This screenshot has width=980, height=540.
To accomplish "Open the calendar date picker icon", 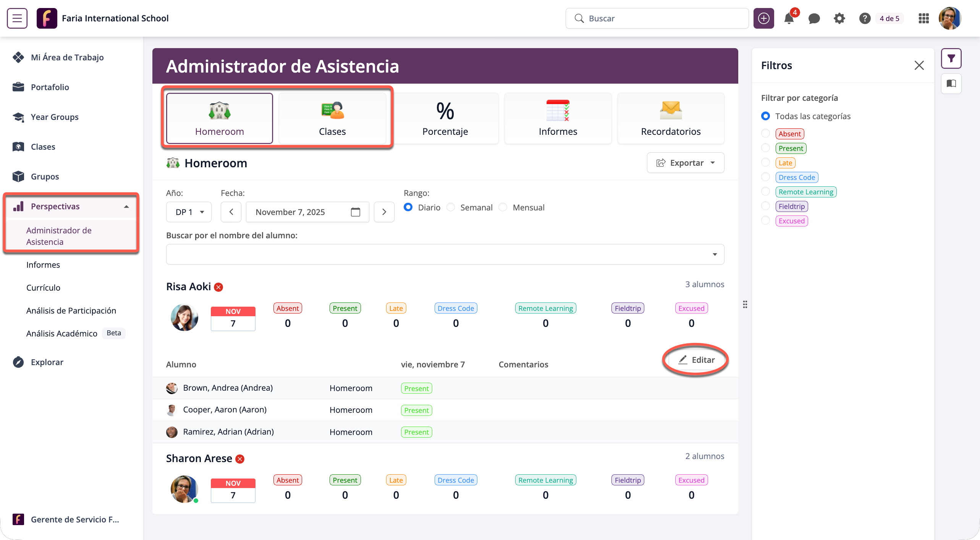I will pos(355,212).
